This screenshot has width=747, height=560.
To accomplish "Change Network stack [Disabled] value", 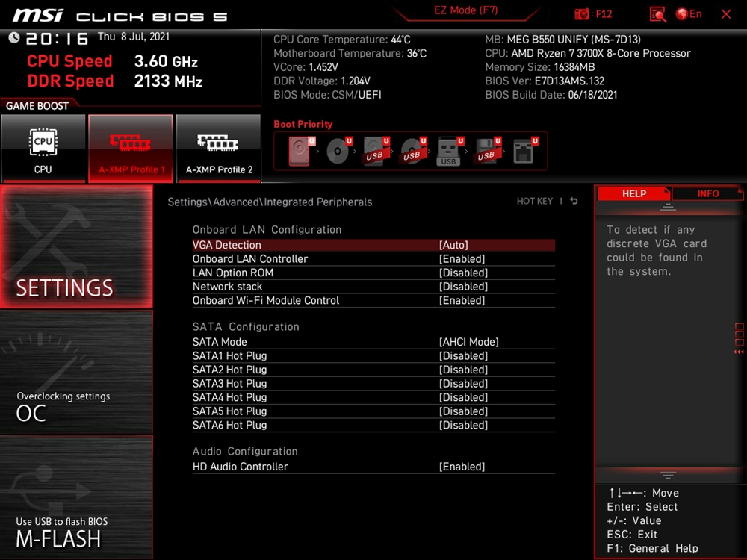I will (463, 287).
